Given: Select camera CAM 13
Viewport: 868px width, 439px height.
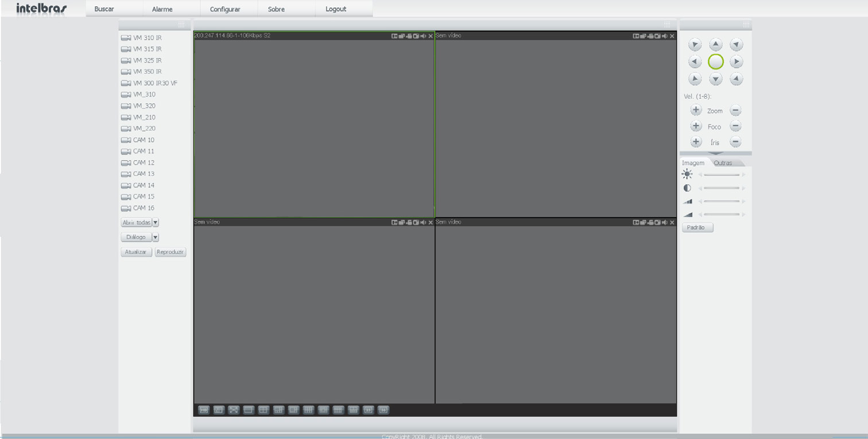Looking at the screenshot, I should 138,174.
